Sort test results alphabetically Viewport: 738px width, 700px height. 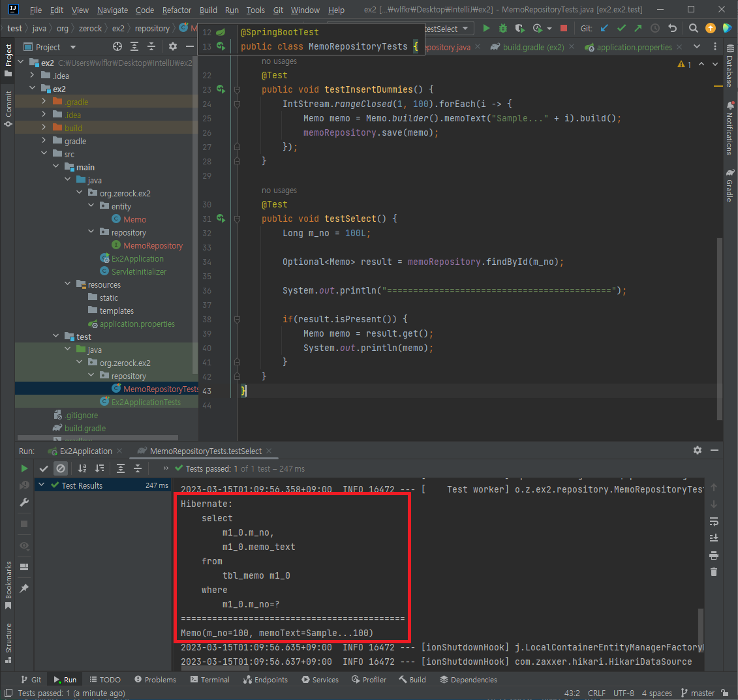82,468
